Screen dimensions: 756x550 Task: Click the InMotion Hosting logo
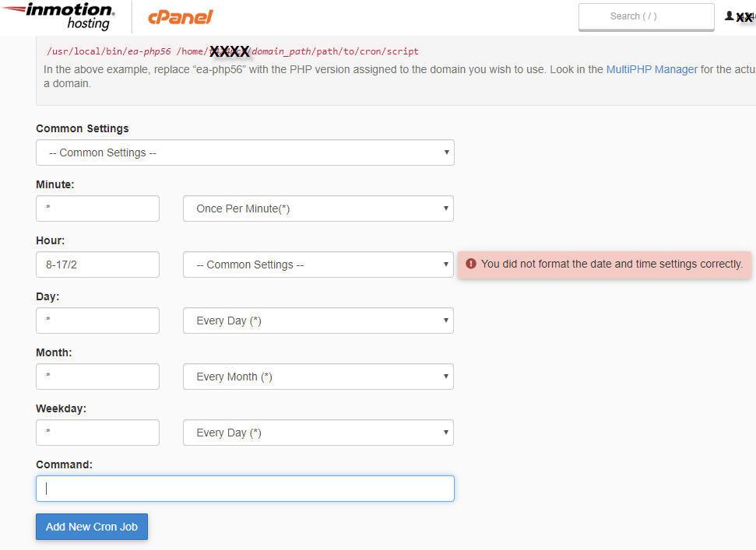[x=59, y=16]
